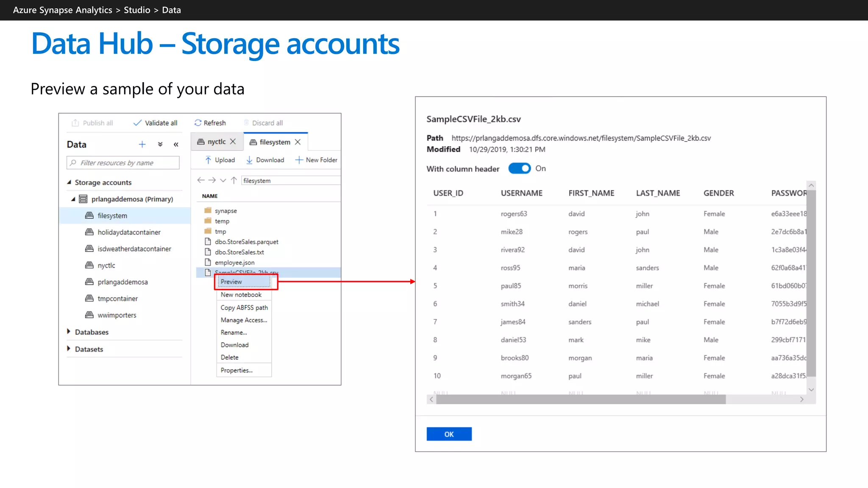The height and width of the screenshot is (488, 868).
Task: Expand the Databases section
Action: click(x=69, y=332)
